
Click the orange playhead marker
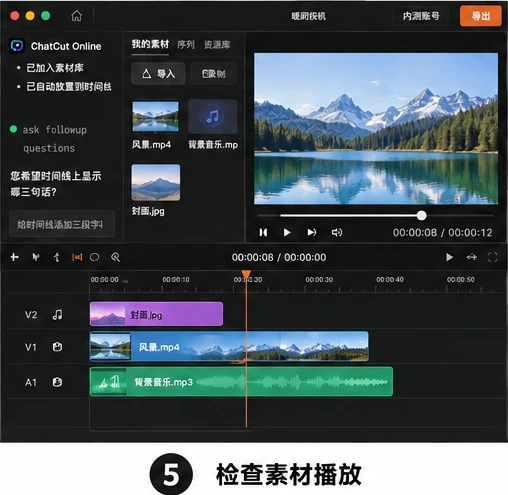pyautogui.click(x=246, y=275)
